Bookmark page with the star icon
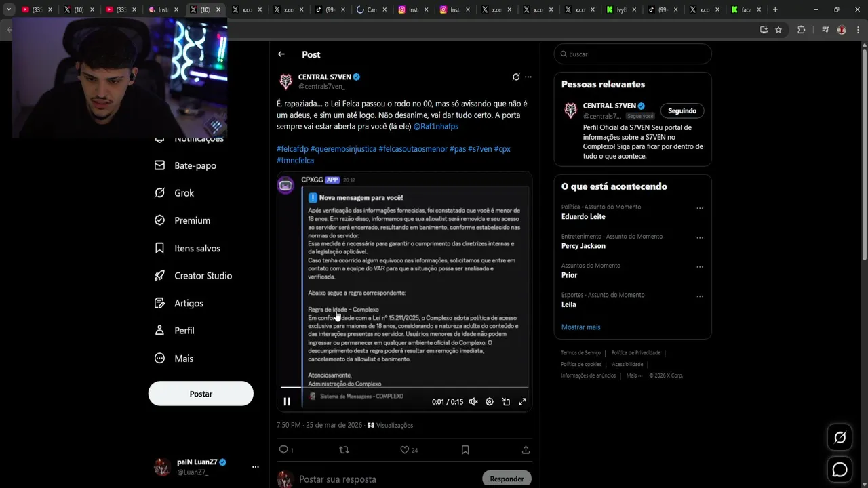This screenshot has height=488, width=868. click(x=778, y=30)
